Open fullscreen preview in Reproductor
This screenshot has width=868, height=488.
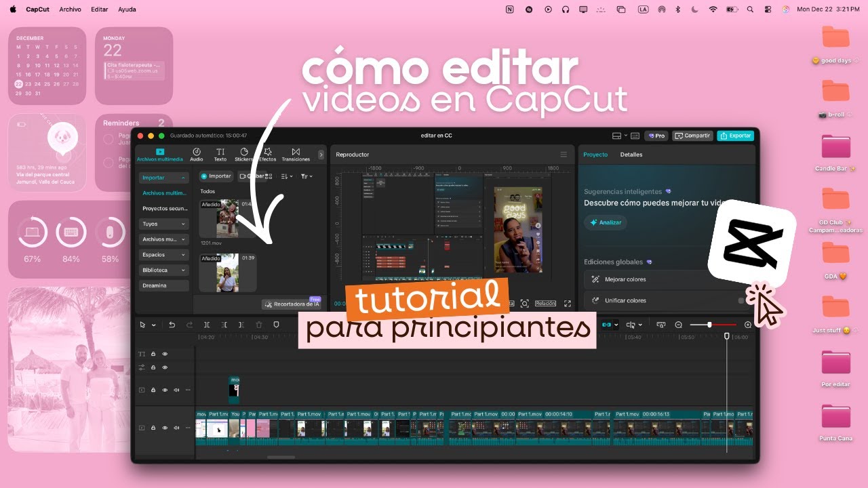click(568, 304)
